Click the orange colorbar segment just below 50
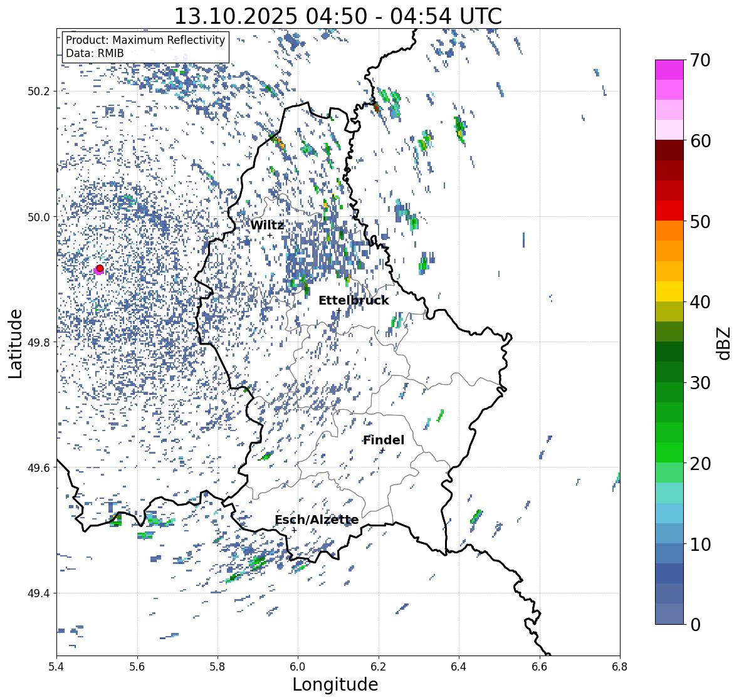The height and width of the screenshot is (700, 739). (669, 231)
